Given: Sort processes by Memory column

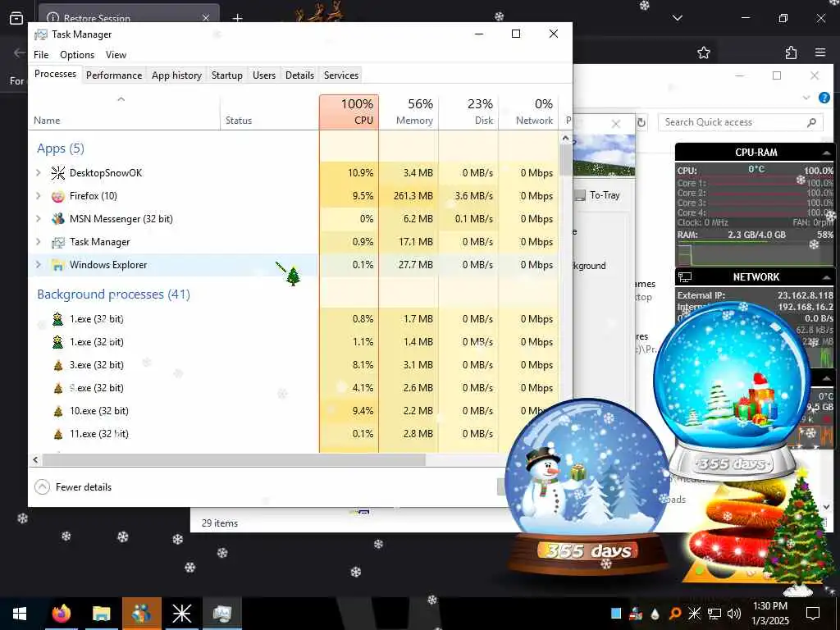Looking at the screenshot, I should pos(409,112).
